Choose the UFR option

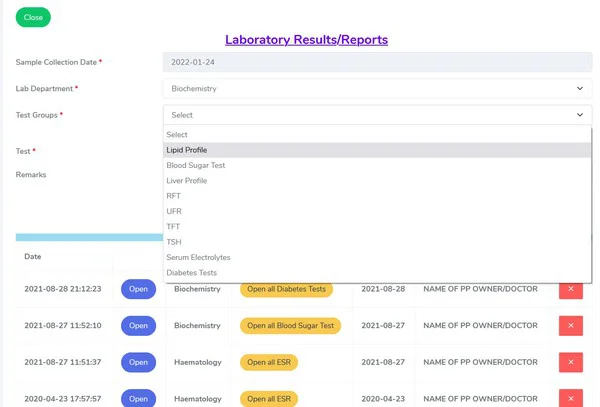pyautogui.click(x=174, y=212)
